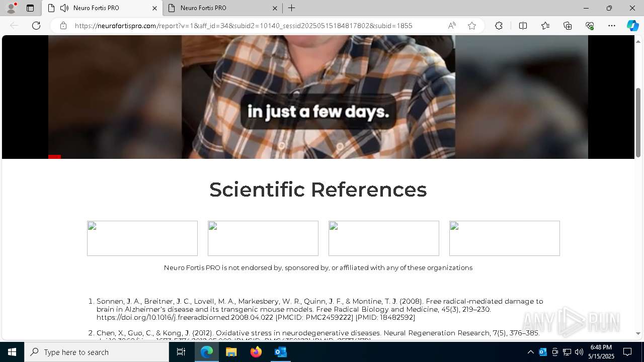Open the Favorites list icon
This screenshot has width=644, height=362.
(x=545, y=26)
